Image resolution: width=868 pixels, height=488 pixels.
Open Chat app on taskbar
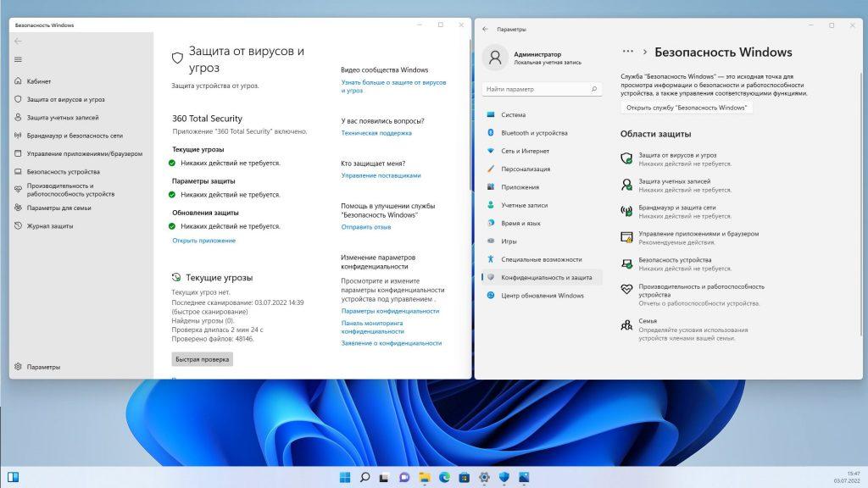tap(404, 477)
